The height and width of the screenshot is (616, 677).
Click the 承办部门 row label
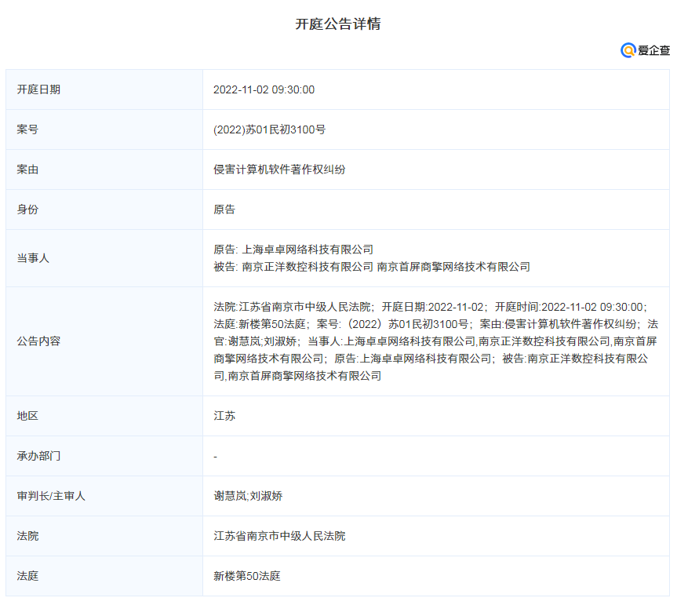click(x=38, y=456)
